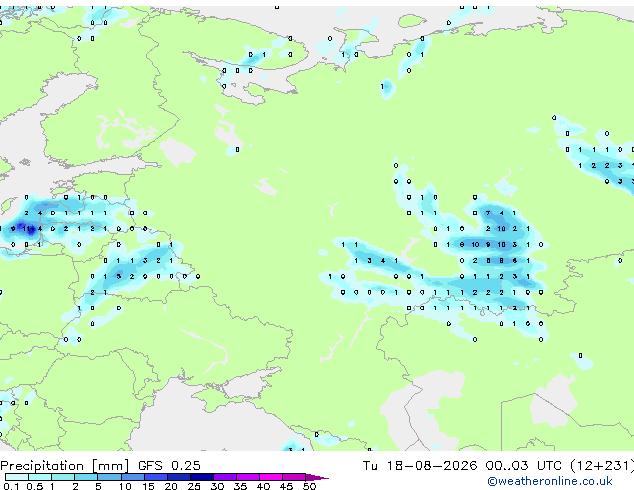Select the 2–5 mm legend color swatch

tap(86, 477)
